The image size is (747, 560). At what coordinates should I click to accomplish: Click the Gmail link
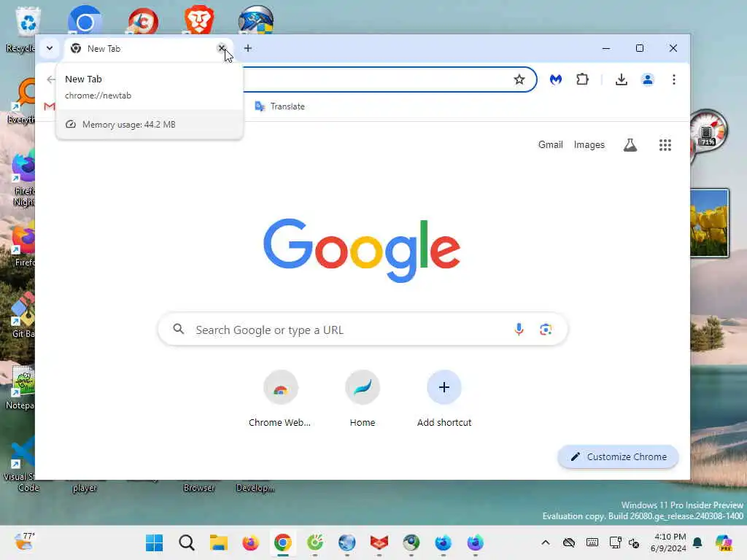(550, 145)
